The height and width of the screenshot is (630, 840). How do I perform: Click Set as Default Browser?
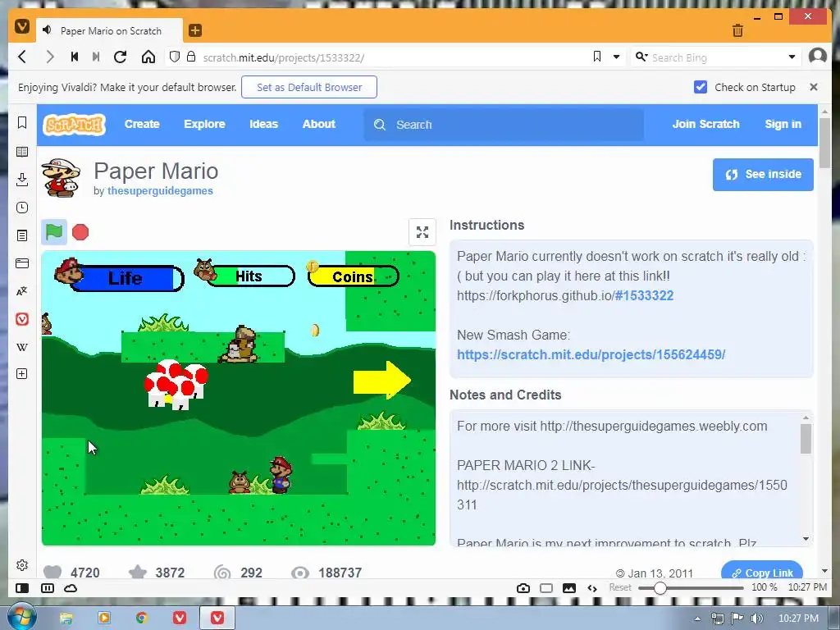pos(309,87)
